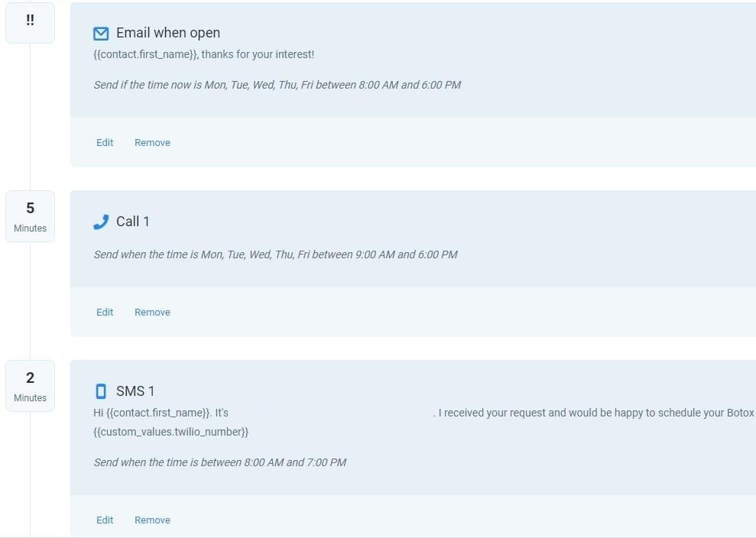Click the mobile device icon beside SMS 1
Viewport: 756px width, 538px height.
click(101, 391)
